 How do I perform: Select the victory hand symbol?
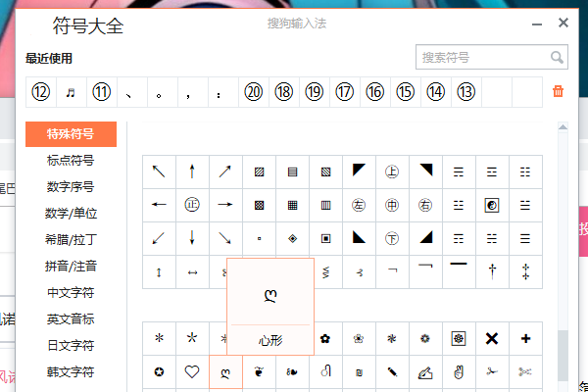click(x=459, y=371)
